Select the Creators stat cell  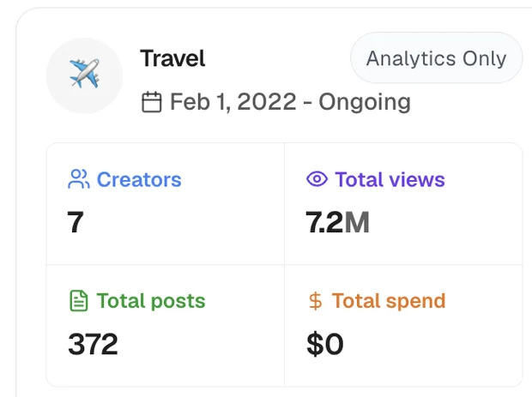click(166, 203)
